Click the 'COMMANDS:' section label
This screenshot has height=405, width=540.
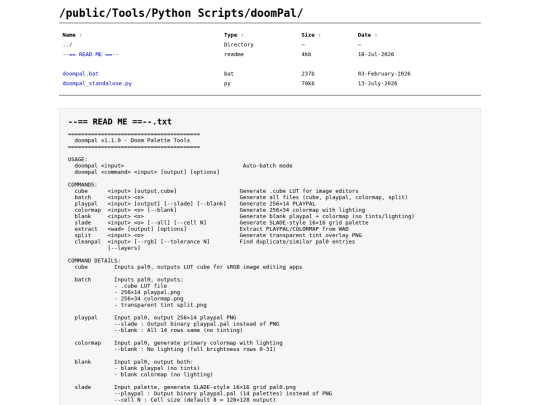point(83,185)
